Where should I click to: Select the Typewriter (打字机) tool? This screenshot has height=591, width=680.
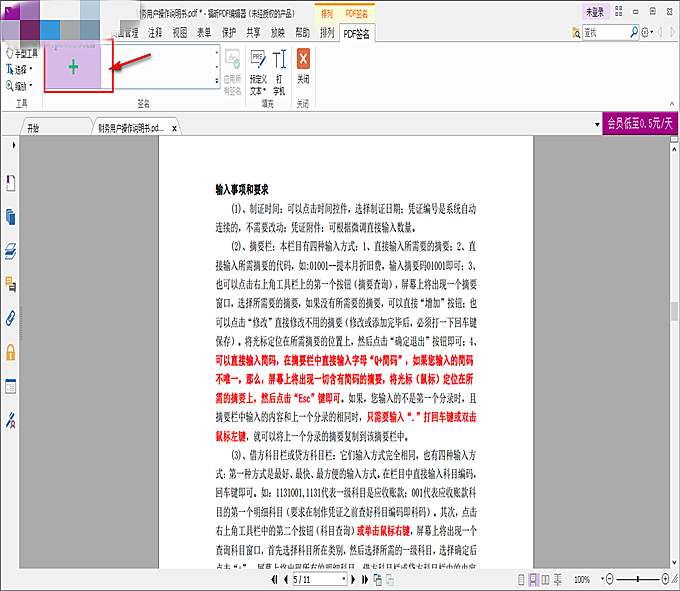[279, 68]
